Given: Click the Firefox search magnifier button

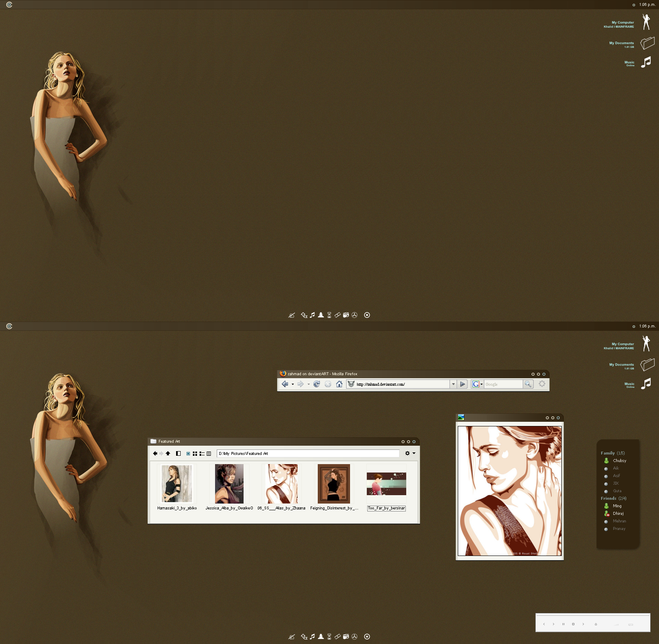Looking at the screenshot, I should [x=528, y=384].
